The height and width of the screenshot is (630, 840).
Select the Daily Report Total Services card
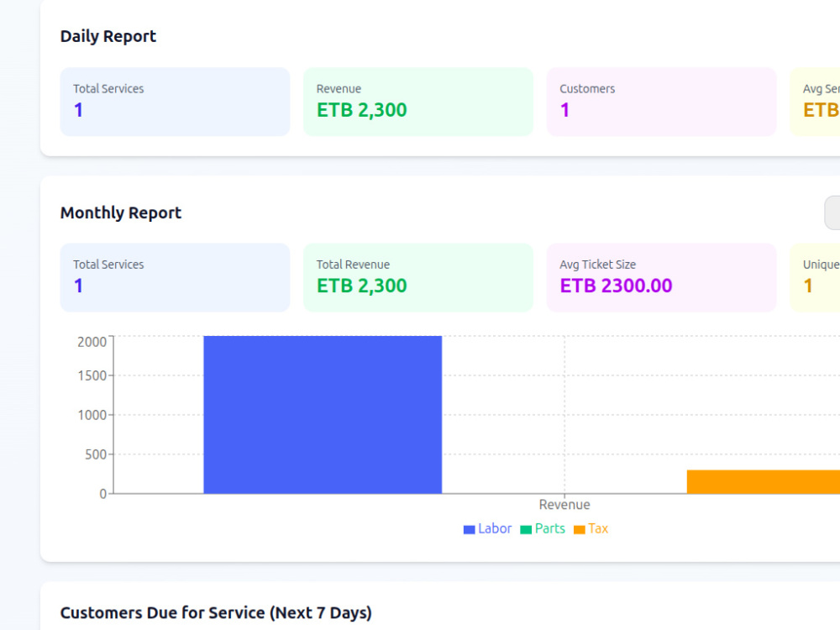176,102
